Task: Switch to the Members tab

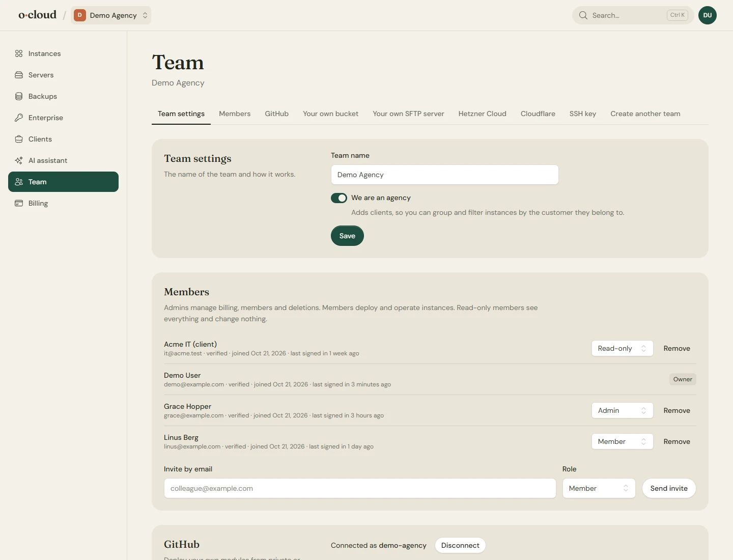Action: 235,114
